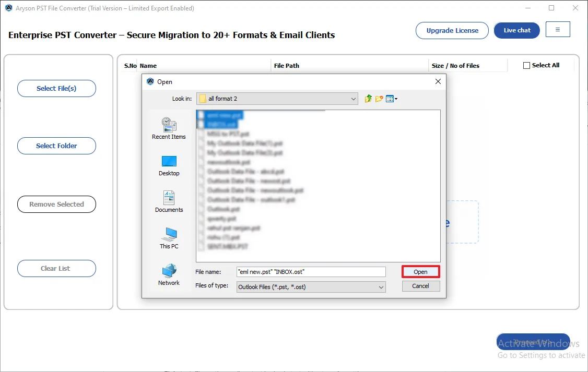
Task: Go to Desktop in the places sidebar
Action: 169,165
